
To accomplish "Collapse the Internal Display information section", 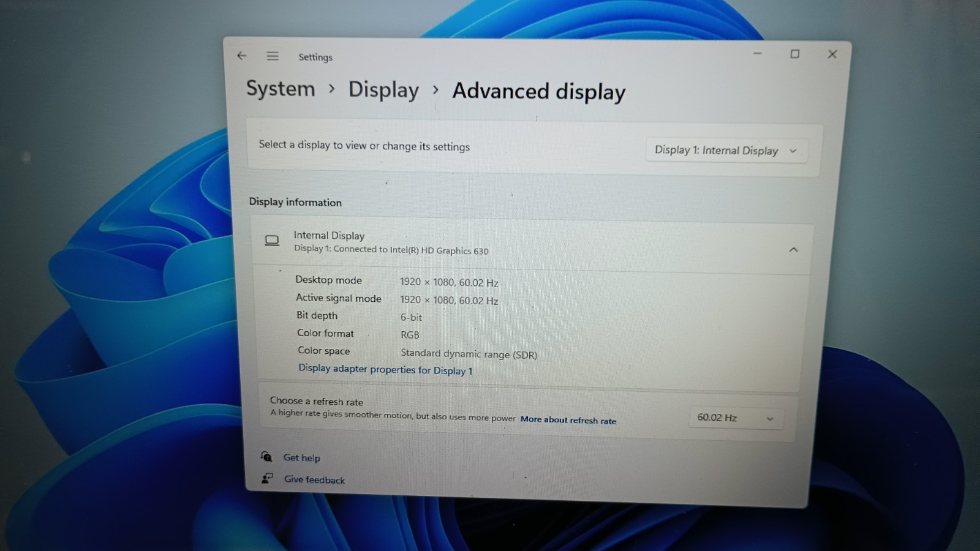I will [793, 250].
